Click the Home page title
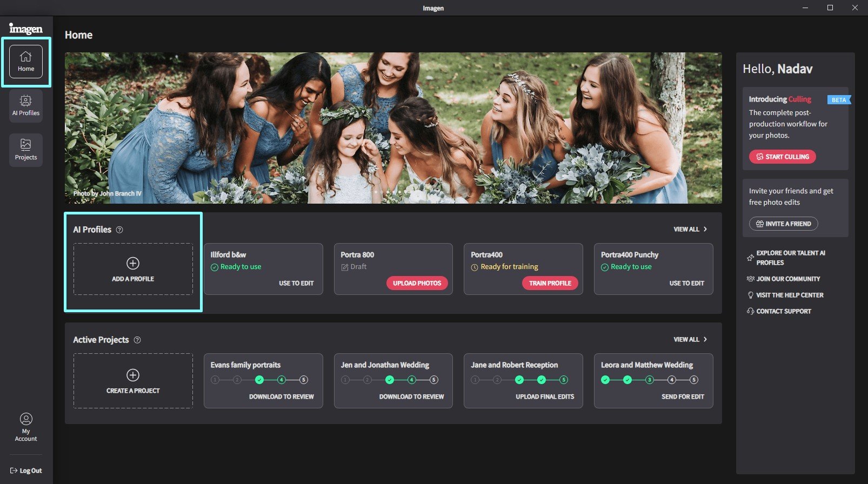This screenshot has height=484, width=868. (79, 35)
